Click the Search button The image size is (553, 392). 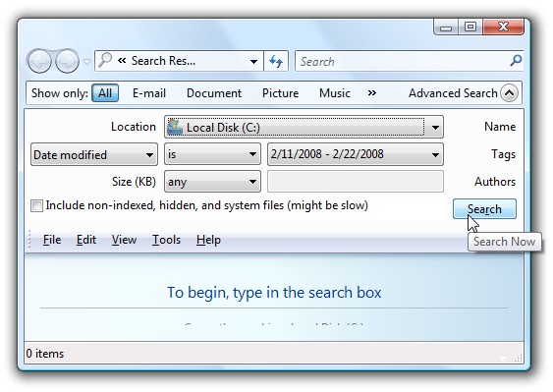click(484, 209)
